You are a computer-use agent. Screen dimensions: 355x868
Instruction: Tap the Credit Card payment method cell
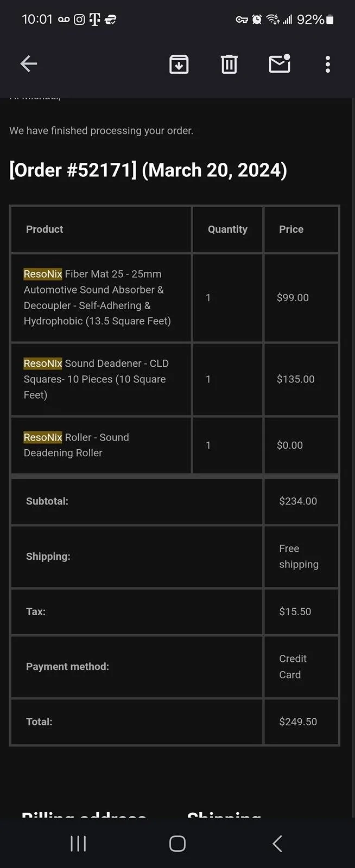click(293, 667)
